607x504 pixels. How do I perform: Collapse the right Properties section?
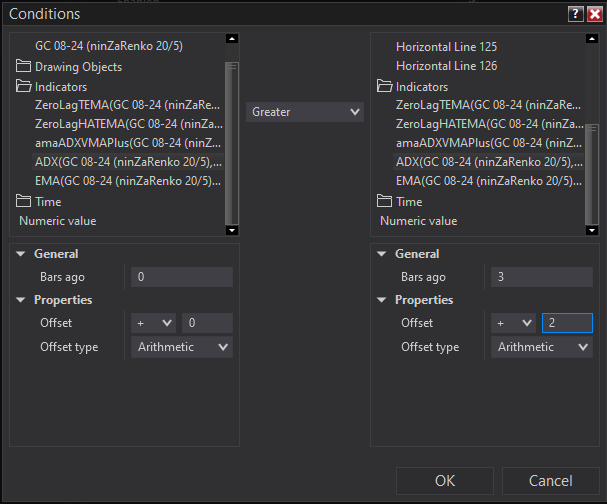(x=383, y=300)
